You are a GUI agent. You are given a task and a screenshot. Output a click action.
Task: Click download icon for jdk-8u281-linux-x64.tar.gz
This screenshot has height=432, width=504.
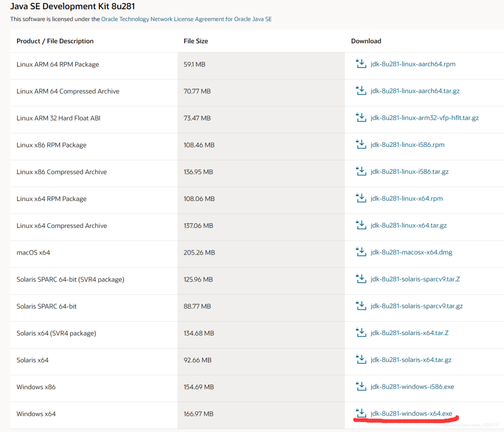(361, 225)
